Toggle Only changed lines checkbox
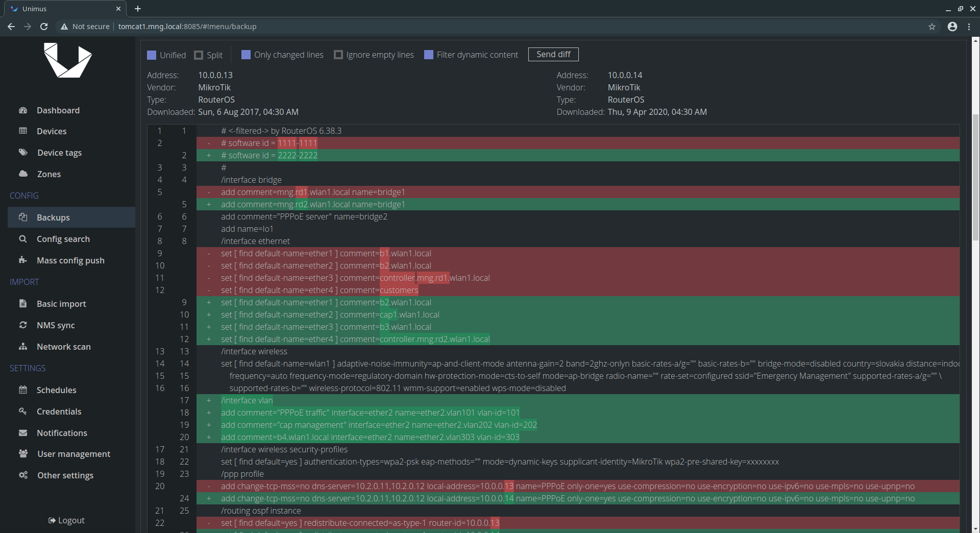This screenshot has height=533, width=980. (246, 55)
